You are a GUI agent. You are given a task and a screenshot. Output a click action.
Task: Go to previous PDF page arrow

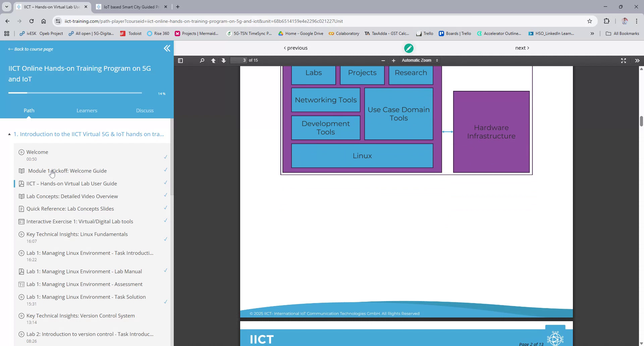click(x=213, y=61)
